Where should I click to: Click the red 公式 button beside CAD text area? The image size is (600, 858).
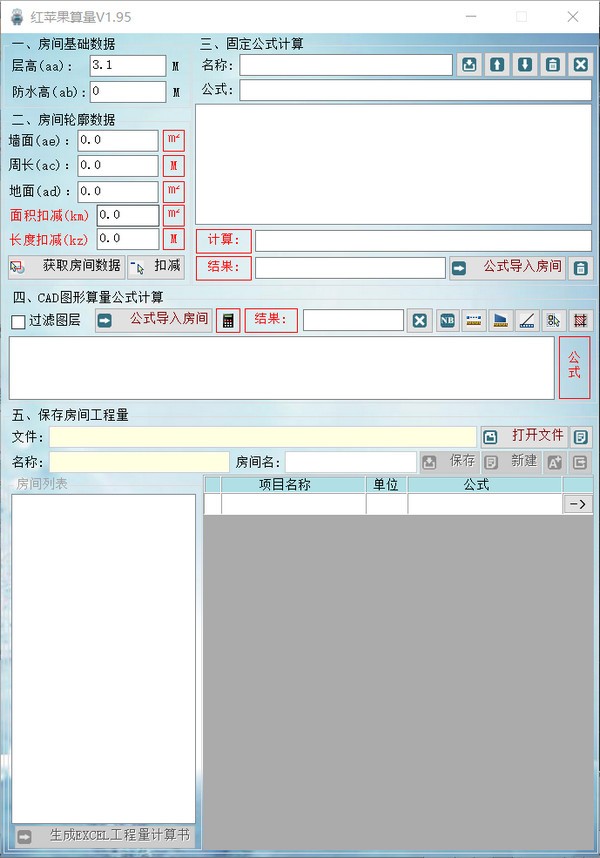pos(574,367)
